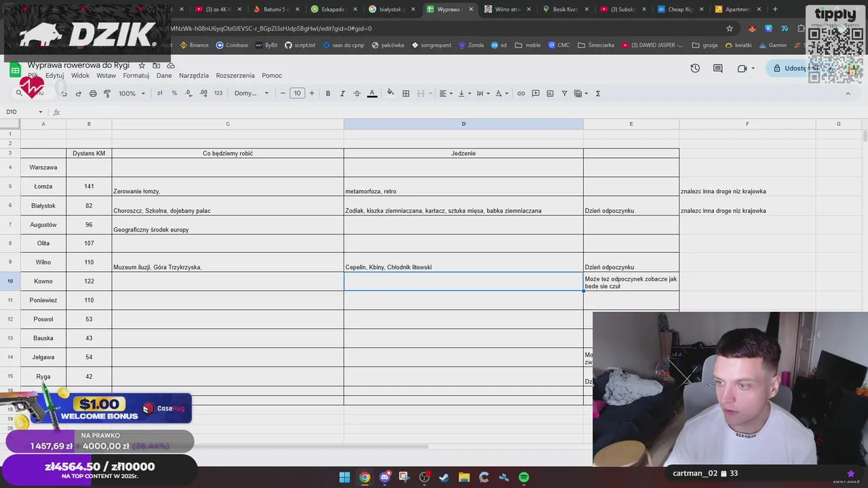This screenshot has width=868, height=488.
Task: Check cloud save status icon
Action: 171,65
